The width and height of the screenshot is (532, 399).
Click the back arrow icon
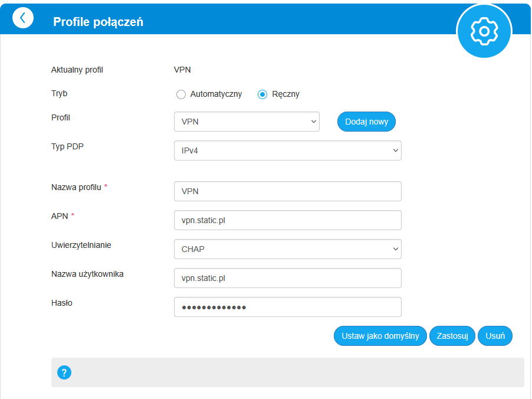pos(23,18)
